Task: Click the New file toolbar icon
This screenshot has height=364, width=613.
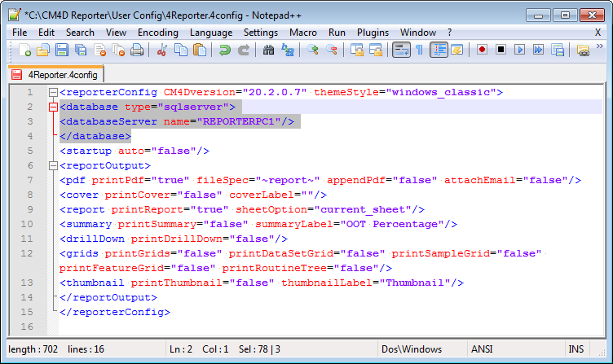Action: [25, 50]
